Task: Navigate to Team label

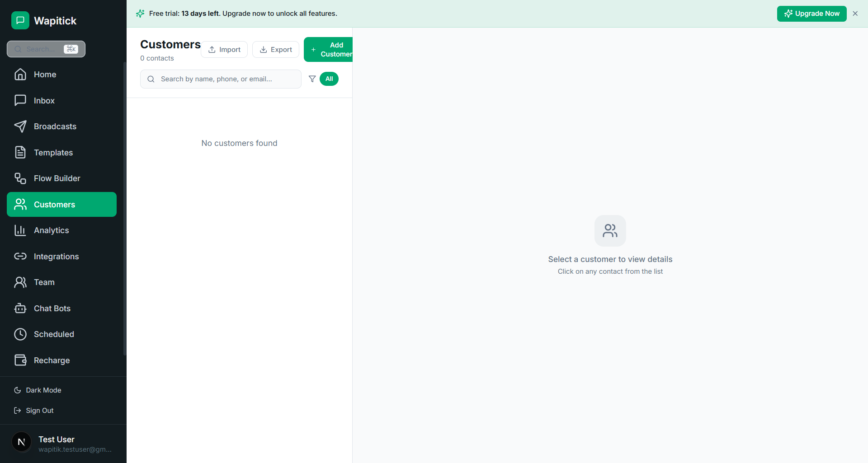Action: click(x=44, y=282)
